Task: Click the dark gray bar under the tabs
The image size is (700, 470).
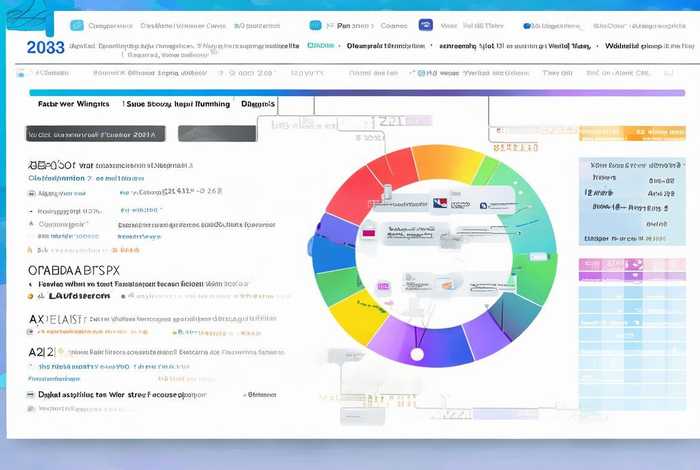Action: tap(215, 133)
